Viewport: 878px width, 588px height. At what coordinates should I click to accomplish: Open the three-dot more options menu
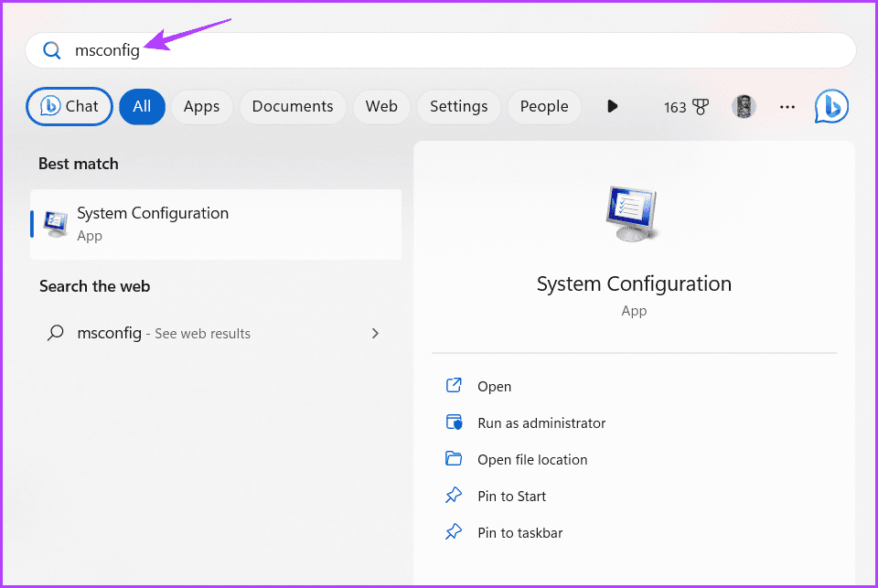coord(787,107)
